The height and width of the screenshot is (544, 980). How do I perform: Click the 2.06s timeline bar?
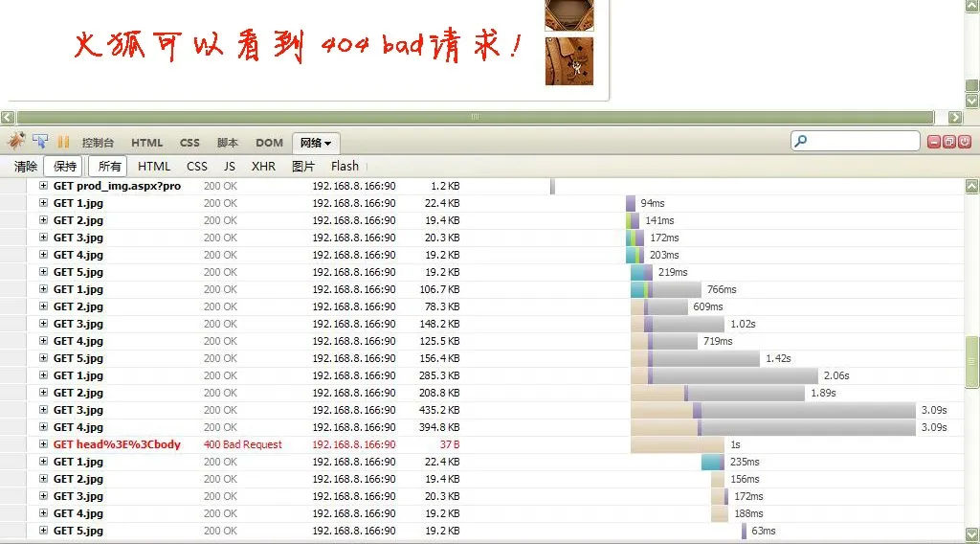click(x=724, y=375)
